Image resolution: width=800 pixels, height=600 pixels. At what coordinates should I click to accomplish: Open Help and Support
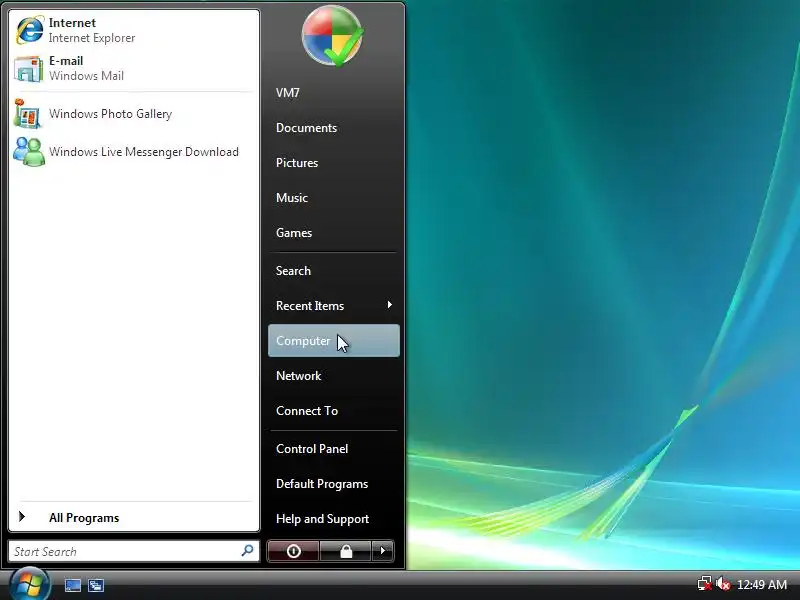[x=334, y=519]
